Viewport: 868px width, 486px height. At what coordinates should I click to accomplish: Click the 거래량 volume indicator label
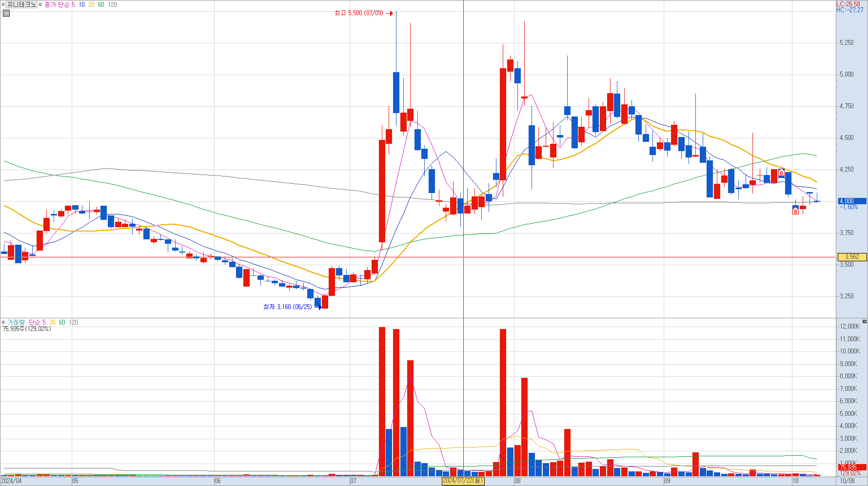pyautogui.click(x=16, y=322)
